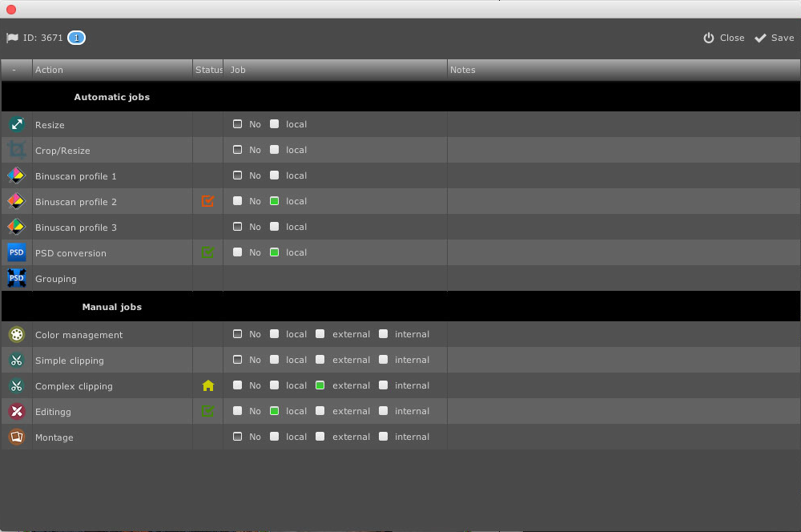Screen dimensions: 801x532
Task: Click the blue notification badge showing 1
Action: tap(76, 38)
